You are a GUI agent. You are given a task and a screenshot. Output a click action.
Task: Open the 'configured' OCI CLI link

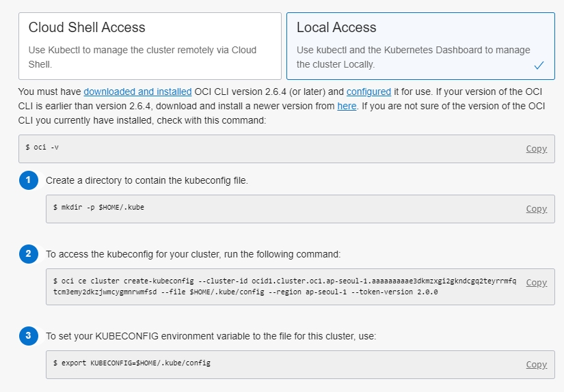(368, 92)
